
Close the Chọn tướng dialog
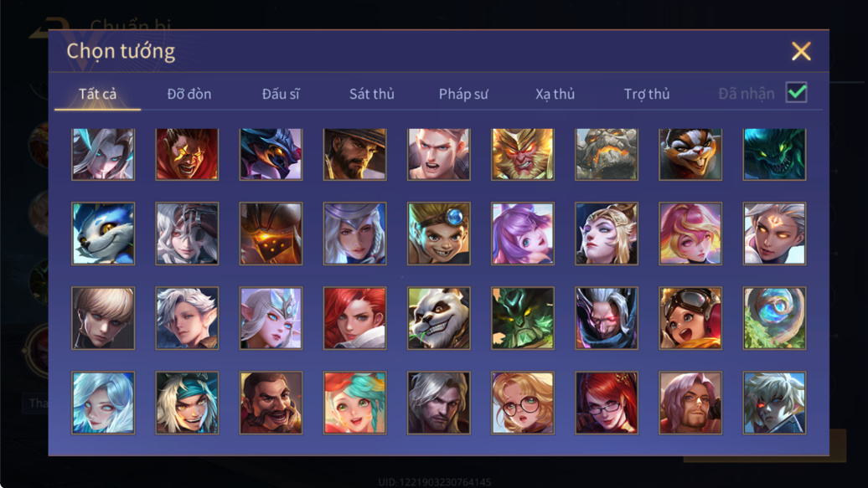pos(801,51)
